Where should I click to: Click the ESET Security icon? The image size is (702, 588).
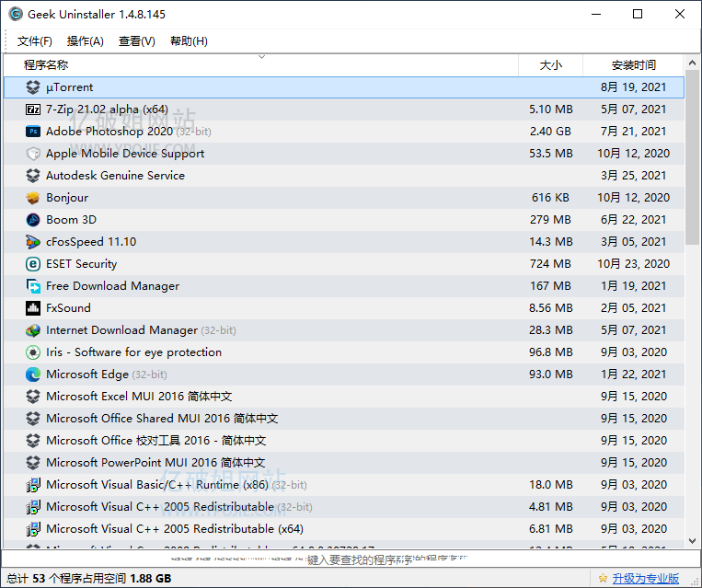point(33,264)
